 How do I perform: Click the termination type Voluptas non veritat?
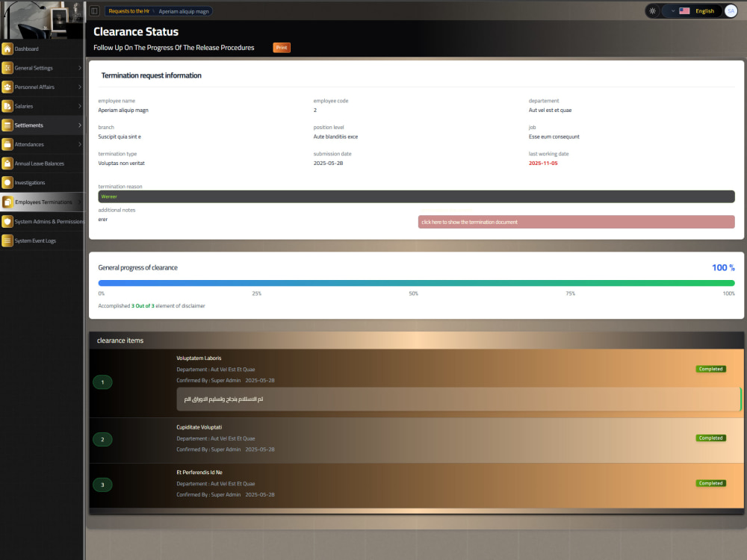[121, 164]
